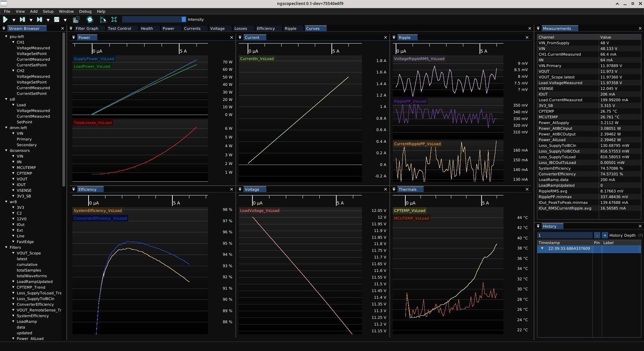Click the ConverterEfficiency_VsLoad channel label
Viewport: 644px width, 351px height.
(100, 218)
